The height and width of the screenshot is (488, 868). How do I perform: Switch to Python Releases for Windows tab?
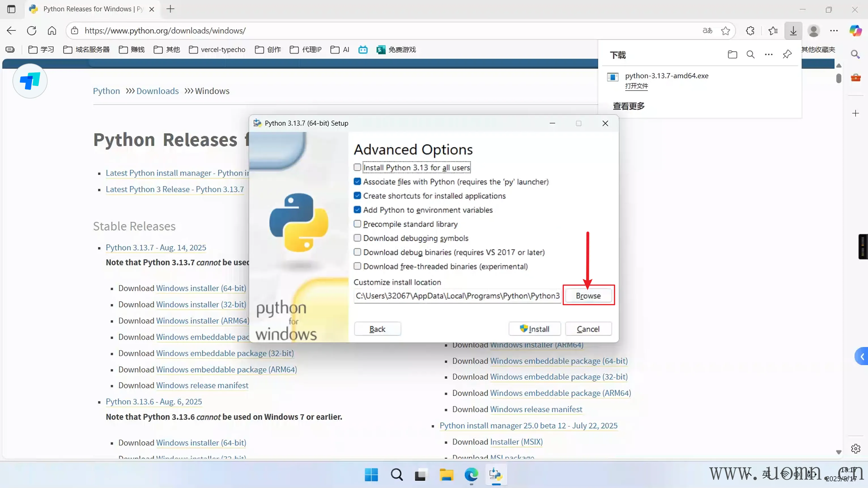coord(87,9)
